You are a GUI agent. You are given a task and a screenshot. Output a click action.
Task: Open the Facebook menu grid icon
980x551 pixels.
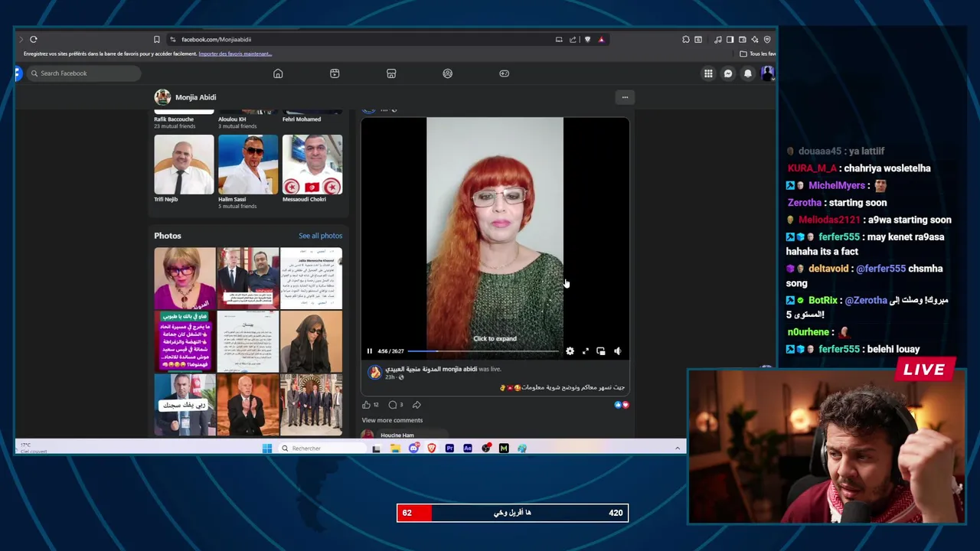(x=708, y=73)
